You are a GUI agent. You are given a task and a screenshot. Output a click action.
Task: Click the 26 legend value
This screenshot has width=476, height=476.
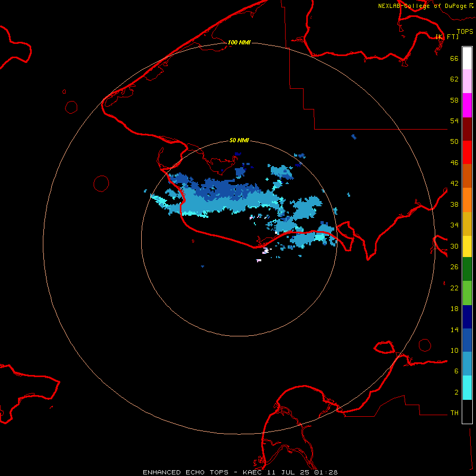pos(454,267)
